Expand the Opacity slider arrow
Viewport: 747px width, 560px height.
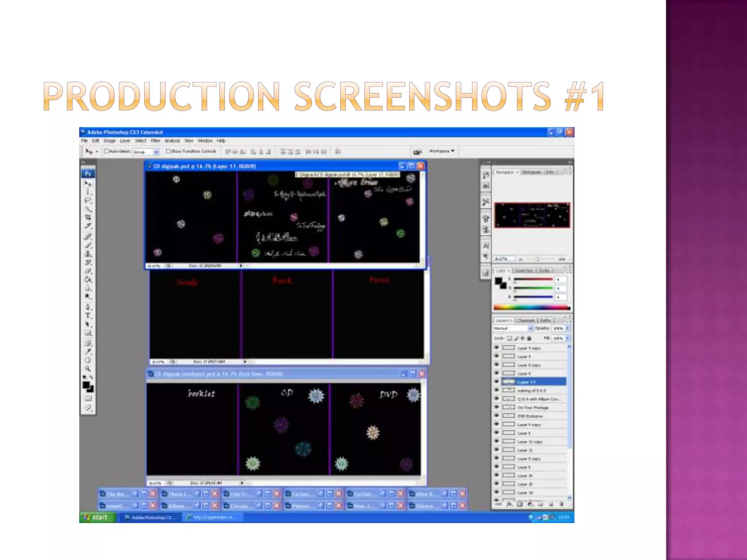pyautogui.click(x=568, y=328)
